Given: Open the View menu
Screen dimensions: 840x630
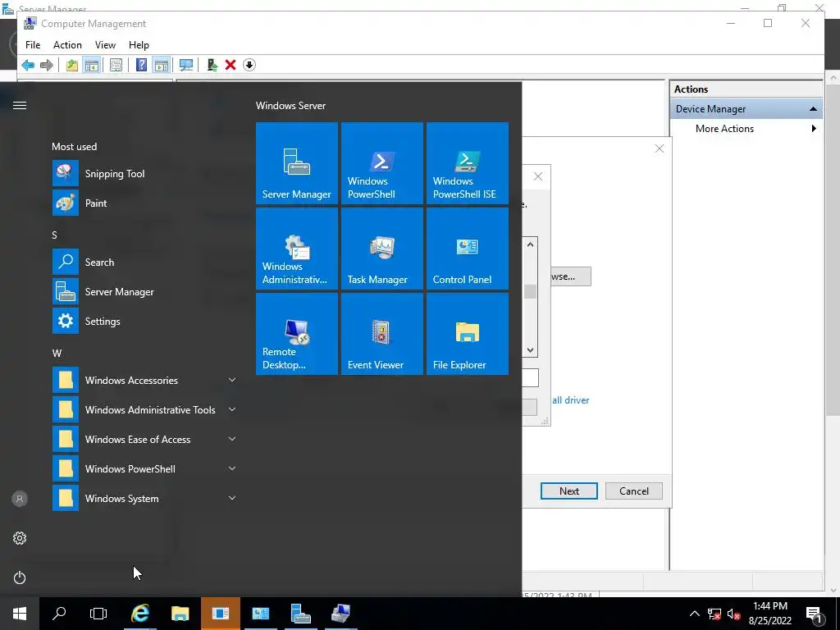Looking at the screenshot, I should click(105, 45).
